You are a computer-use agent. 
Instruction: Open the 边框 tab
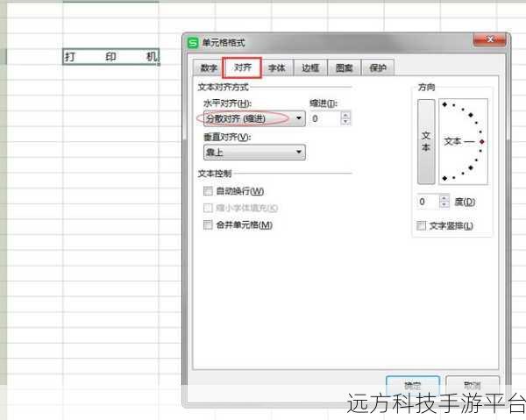(x=310, y=68)
